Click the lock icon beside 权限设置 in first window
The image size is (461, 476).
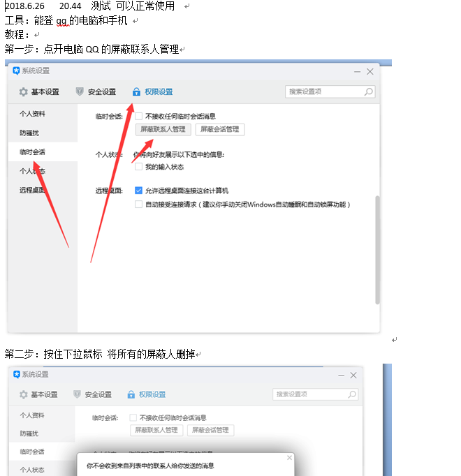136,91
